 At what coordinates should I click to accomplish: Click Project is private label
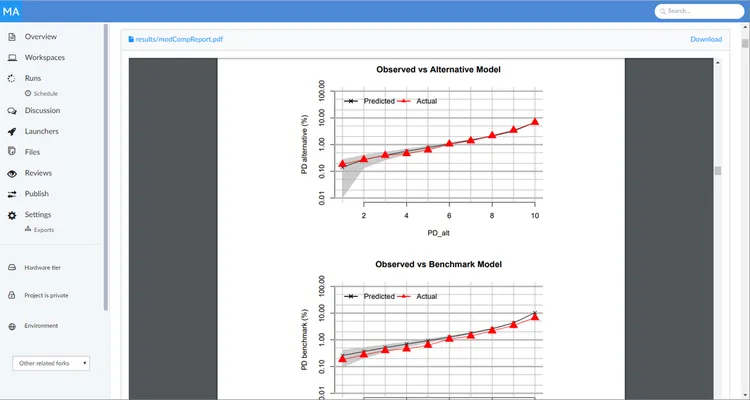[x=46, y=296]
